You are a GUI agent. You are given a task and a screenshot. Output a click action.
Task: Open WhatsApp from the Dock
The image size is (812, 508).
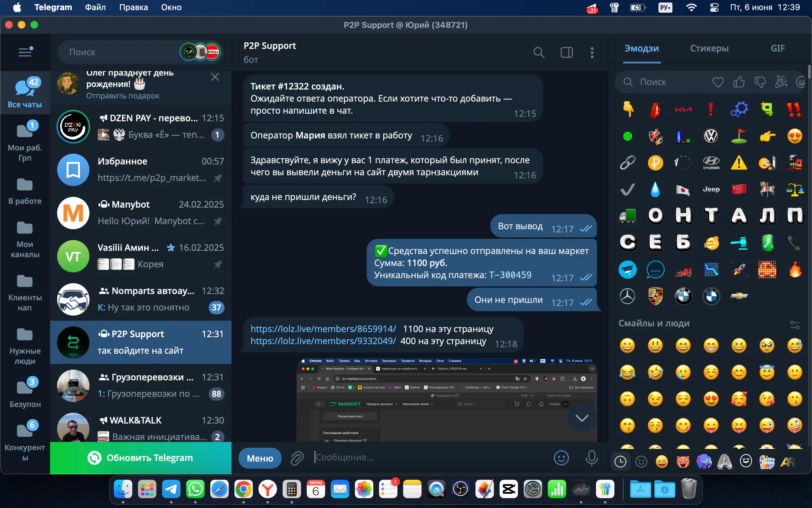click(x=195, y=489)
